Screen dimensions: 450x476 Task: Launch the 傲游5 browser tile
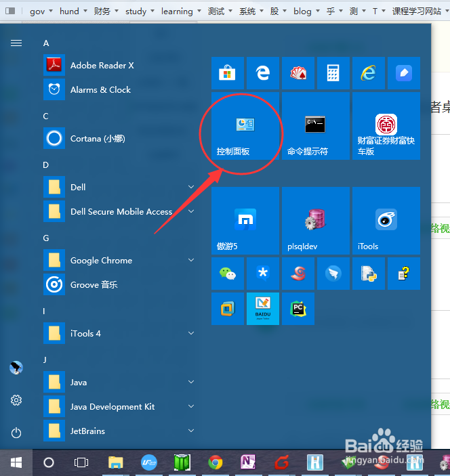245,221
